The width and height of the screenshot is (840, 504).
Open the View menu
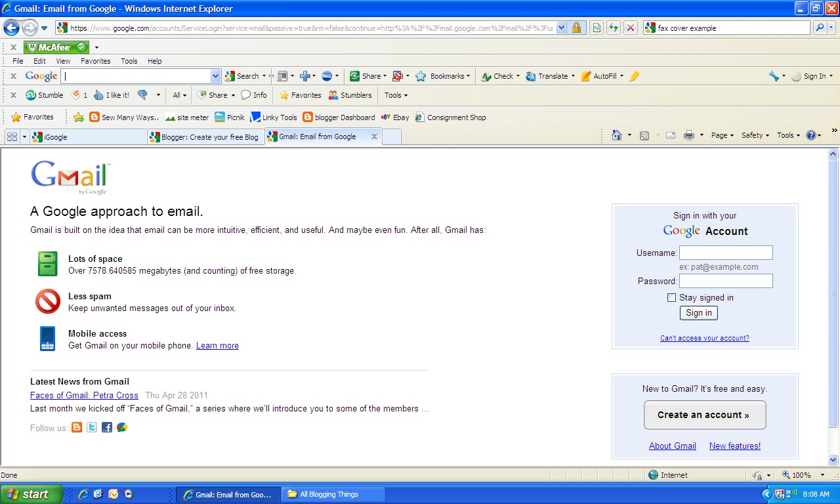click(x=63, y=61)
